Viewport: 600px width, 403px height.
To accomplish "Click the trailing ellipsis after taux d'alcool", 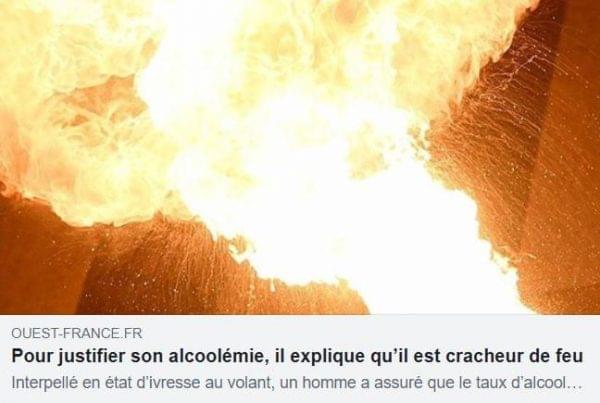I will click(576, 383).
